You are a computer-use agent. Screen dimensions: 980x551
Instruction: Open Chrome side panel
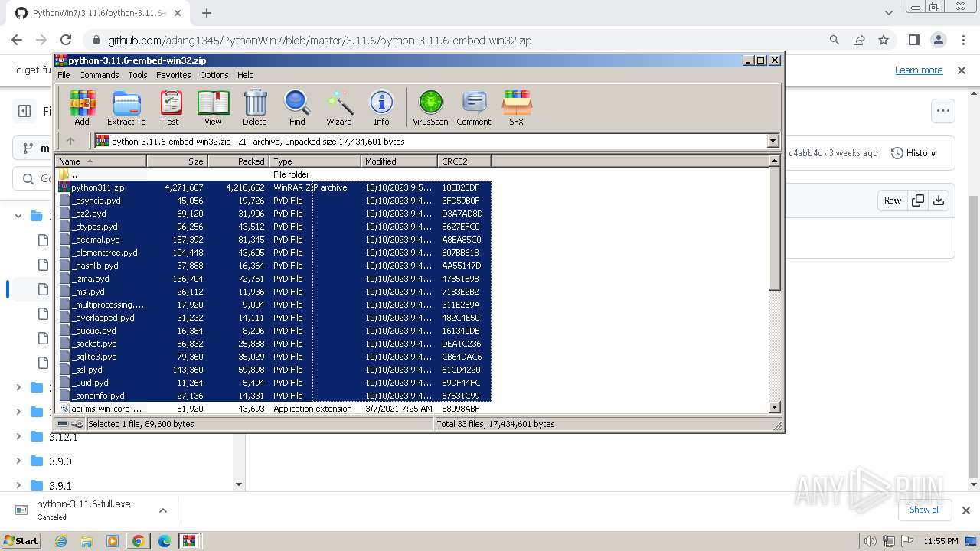[x=913, y=40]
